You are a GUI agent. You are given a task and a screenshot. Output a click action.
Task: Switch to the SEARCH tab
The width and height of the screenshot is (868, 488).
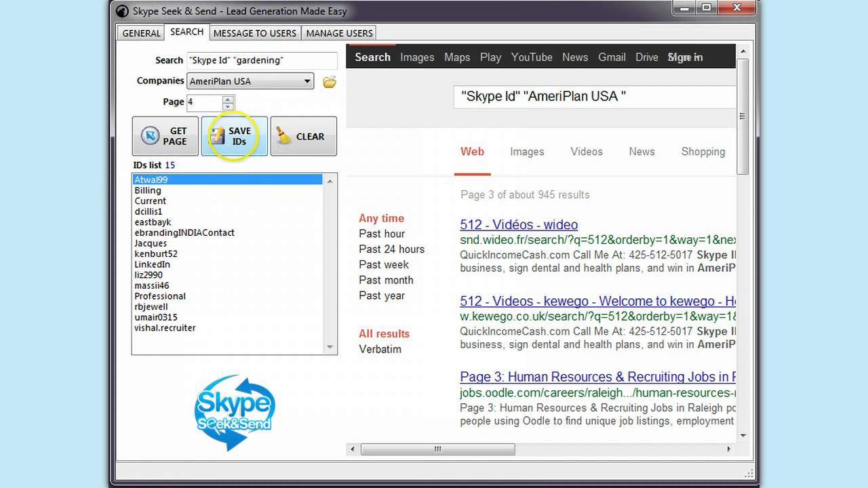[x=186, y=32]
